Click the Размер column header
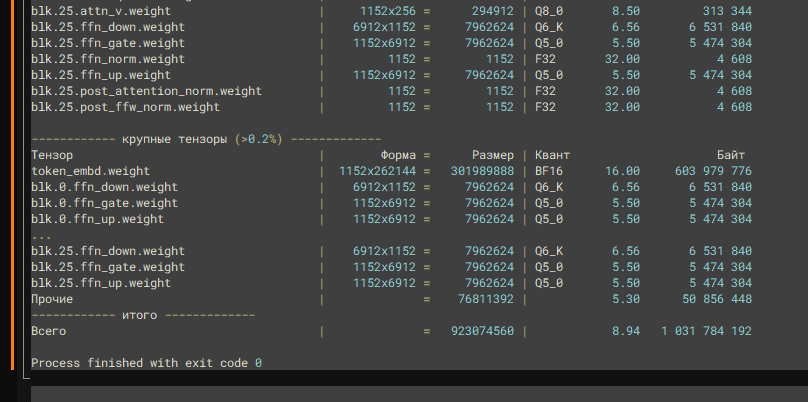Viewport: 808px width, 402px height. click(x=493, y=155)
